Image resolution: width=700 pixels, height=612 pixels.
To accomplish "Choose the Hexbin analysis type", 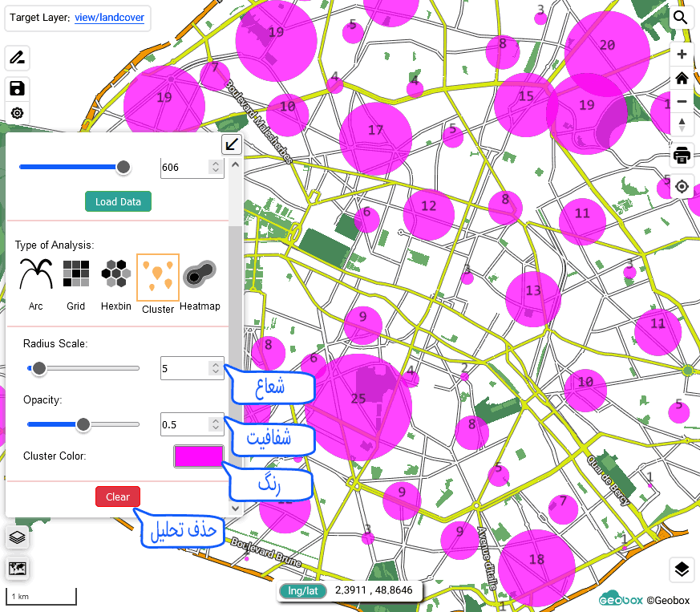I will click(116, 275).
